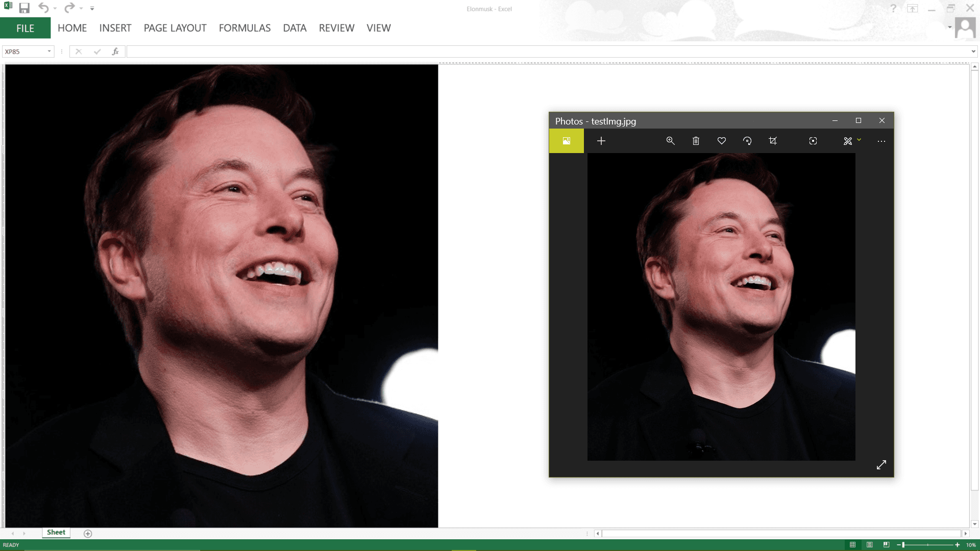The image size is (980, 551).
Task: Open See more options in Photos
Action: tap(881, 141)
